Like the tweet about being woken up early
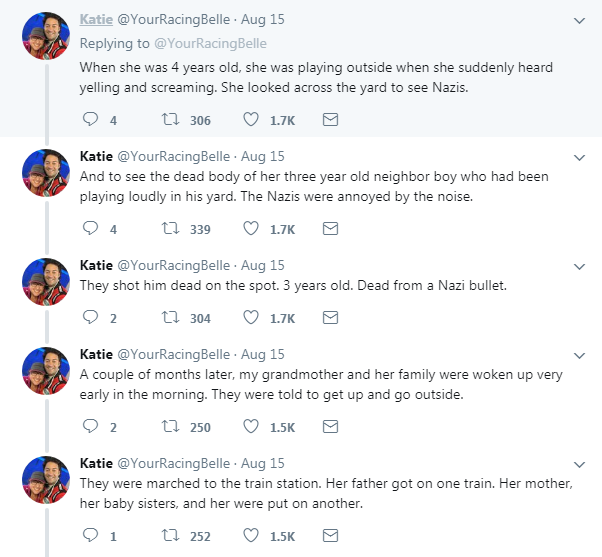This screenshot has width=602, height=557. [x=252, y=427]
